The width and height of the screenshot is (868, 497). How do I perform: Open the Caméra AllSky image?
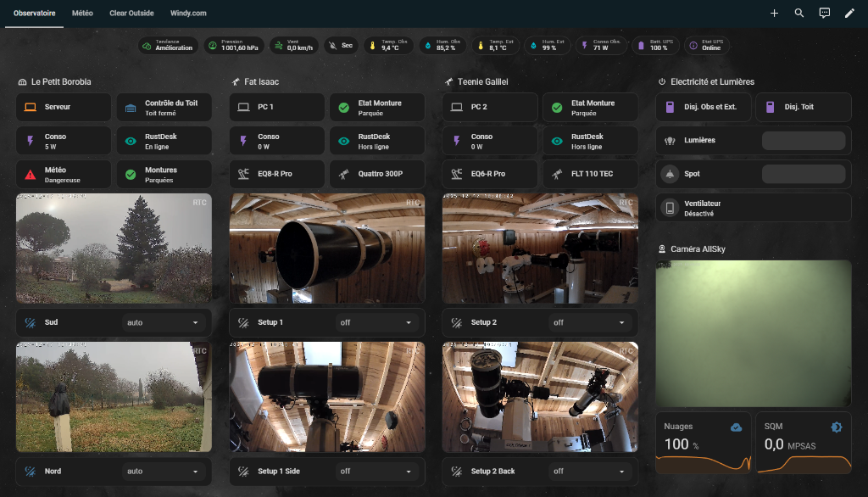click(x=754, y=333)
